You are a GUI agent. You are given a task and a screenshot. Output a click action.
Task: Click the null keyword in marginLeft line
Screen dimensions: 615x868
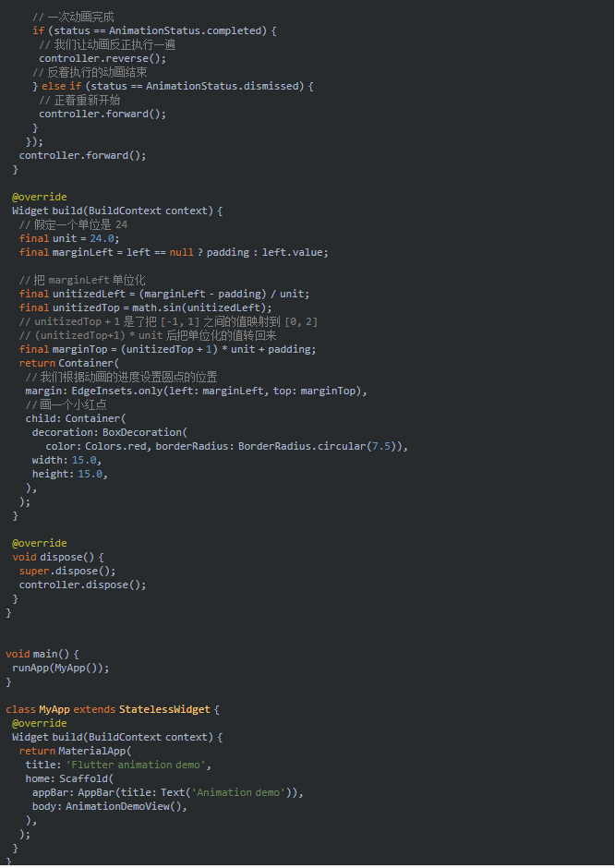(x=182, y=252)
